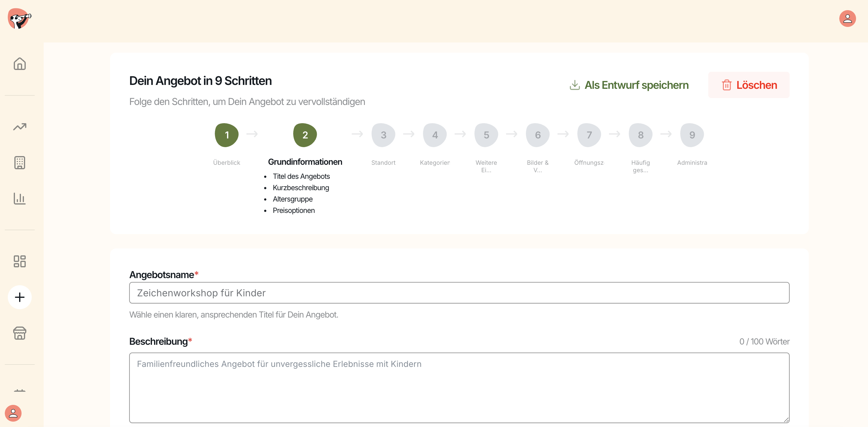
Task: Open the dashboard grid icon
Action: tap(19, 261)
